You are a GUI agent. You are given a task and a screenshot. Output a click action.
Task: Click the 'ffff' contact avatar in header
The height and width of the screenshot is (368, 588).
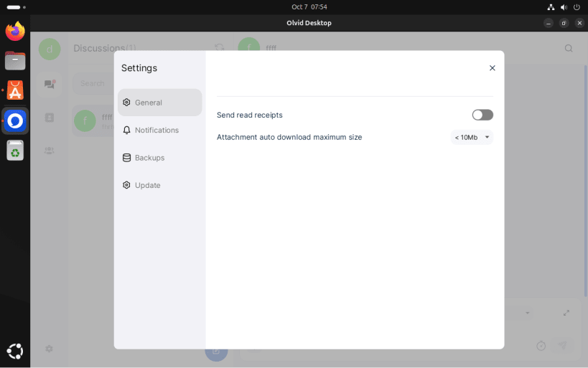(249, 45)
